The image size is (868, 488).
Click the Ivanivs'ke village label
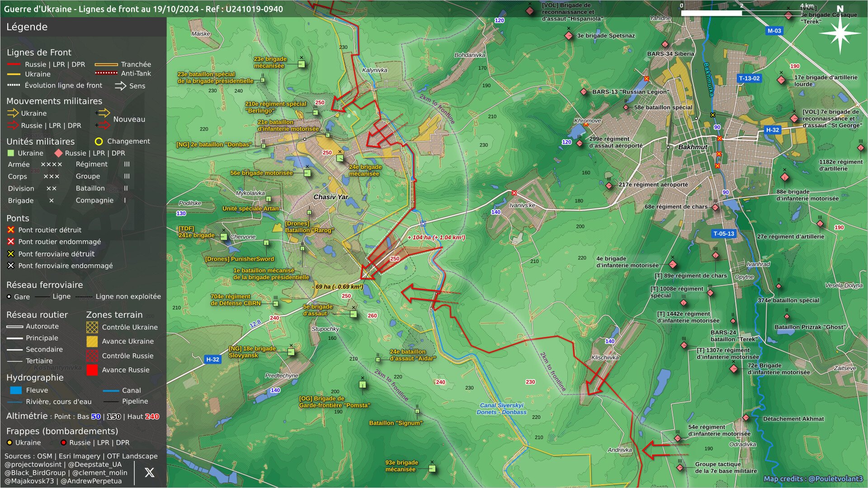[x=522, y=205]
